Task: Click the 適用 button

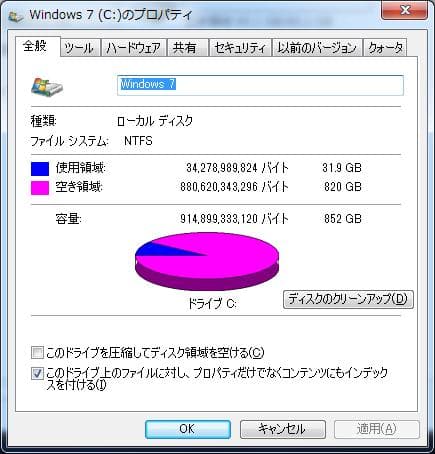Action: pos(377,429)
